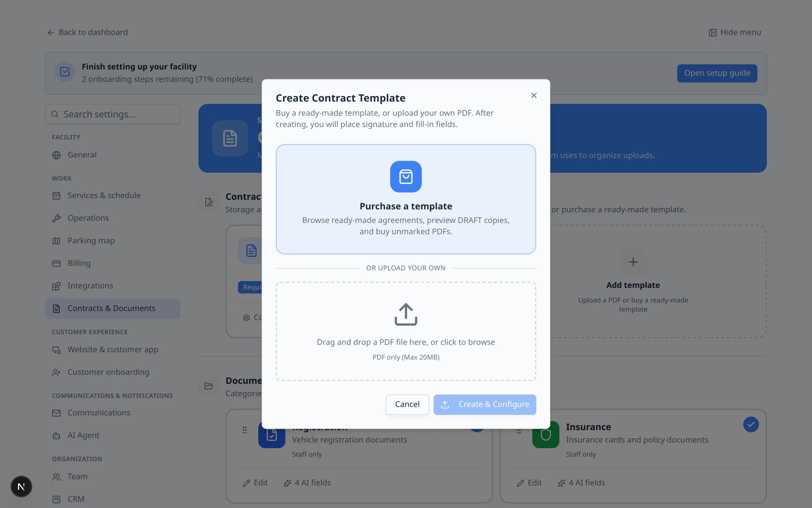Cancel the contract template dialog
The image size is (812, 508).
pyautogui.click(x=407, y=404)
